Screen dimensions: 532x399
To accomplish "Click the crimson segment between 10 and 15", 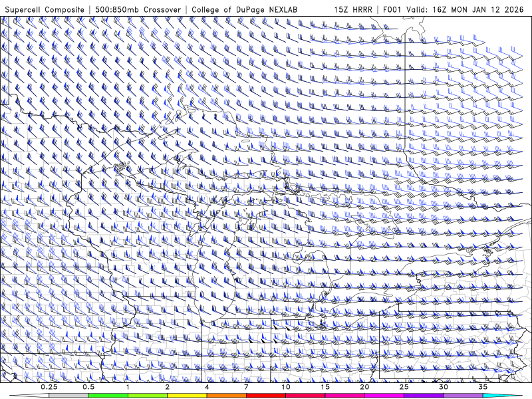I will [305, 396].
